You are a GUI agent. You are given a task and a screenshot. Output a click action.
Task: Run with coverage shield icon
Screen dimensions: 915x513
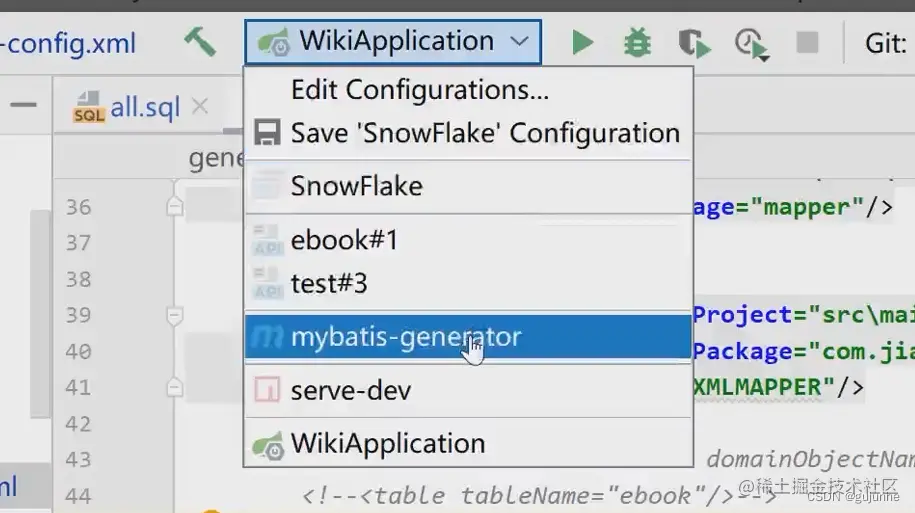(694, 43)
